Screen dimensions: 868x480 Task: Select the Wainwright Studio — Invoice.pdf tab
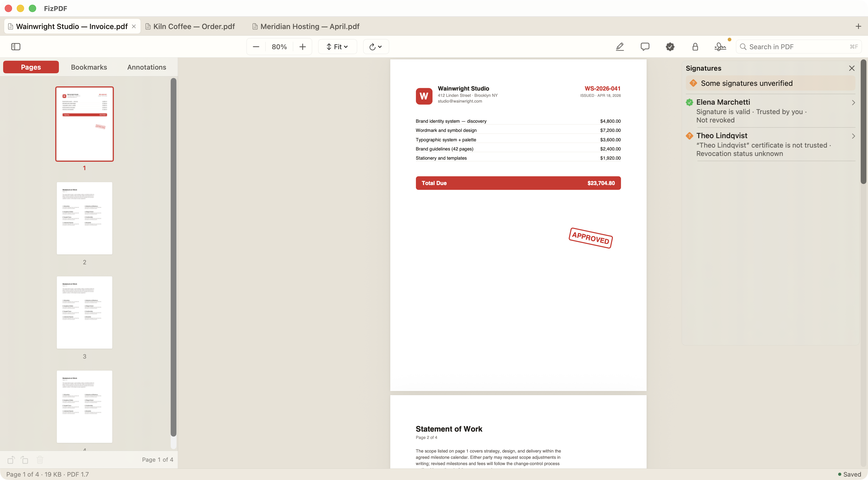[x=72, y=26]
